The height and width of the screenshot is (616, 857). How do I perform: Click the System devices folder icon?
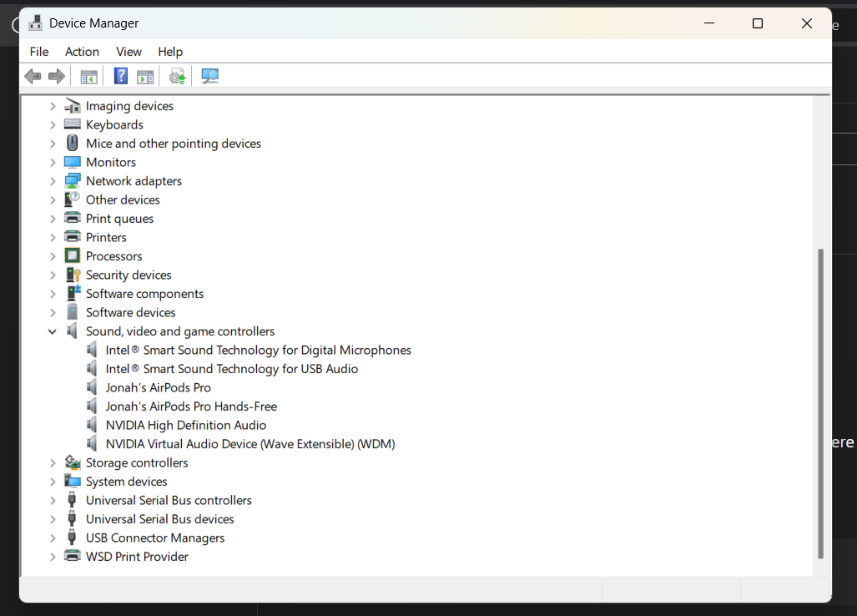click(72, 481)
